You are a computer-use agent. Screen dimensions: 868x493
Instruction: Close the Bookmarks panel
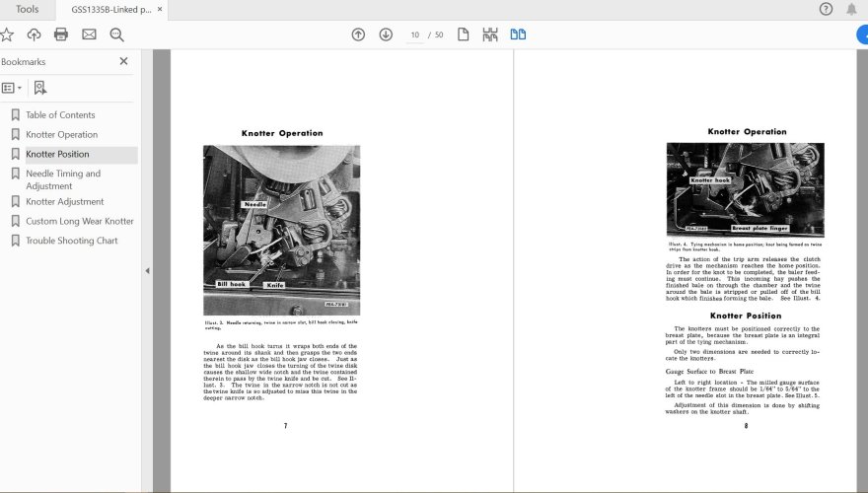[123, 61]
